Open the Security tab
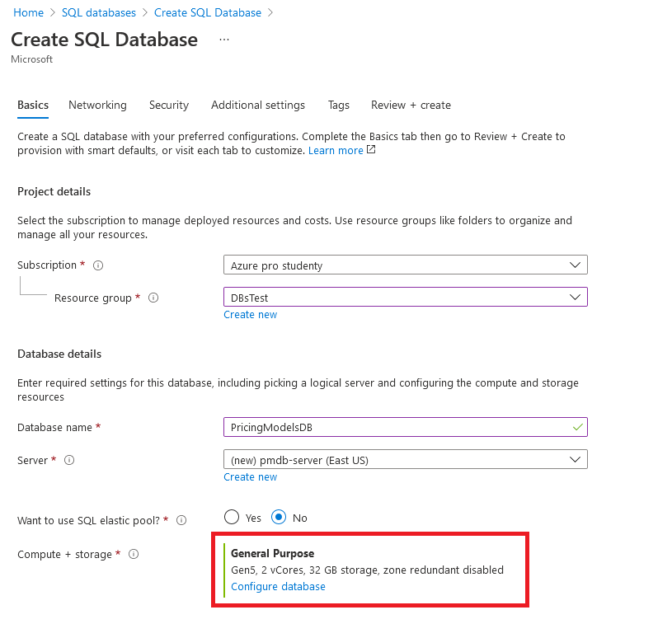This screenshot has width=672, height=638. [169, 105]
